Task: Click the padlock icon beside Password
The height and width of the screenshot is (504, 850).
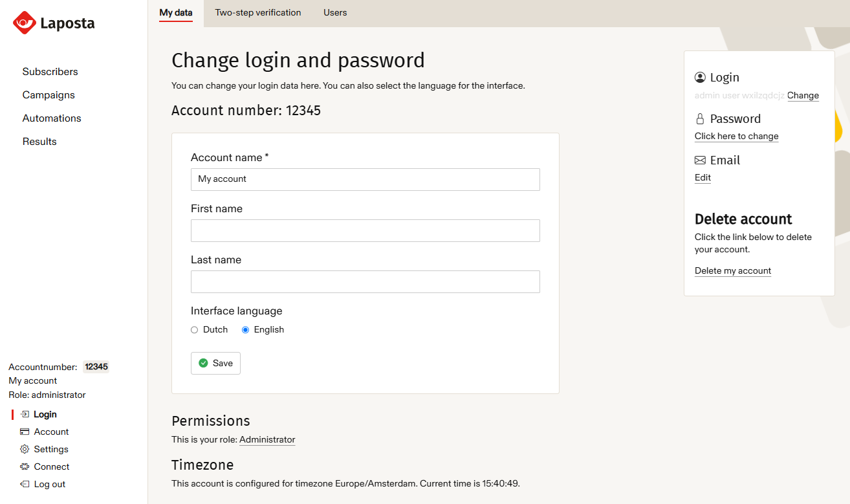Action: pos(700,119)
